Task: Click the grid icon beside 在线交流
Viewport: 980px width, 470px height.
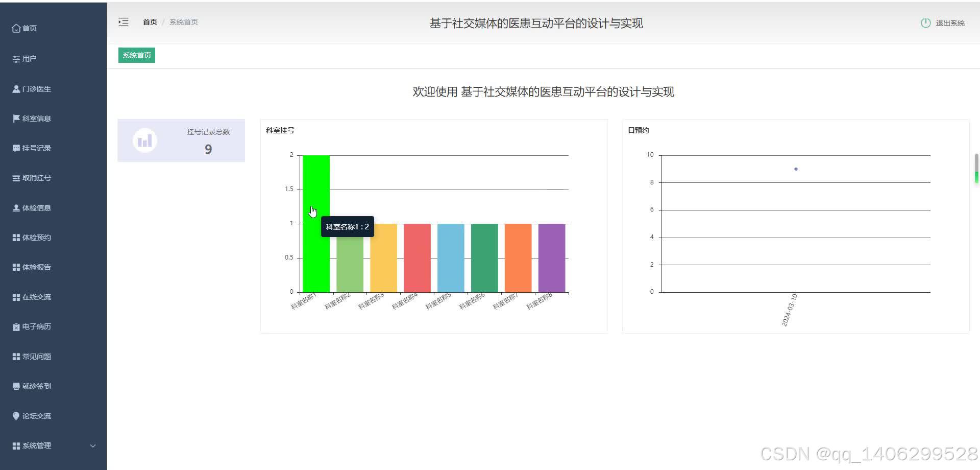Action: [x=16, y=297]
